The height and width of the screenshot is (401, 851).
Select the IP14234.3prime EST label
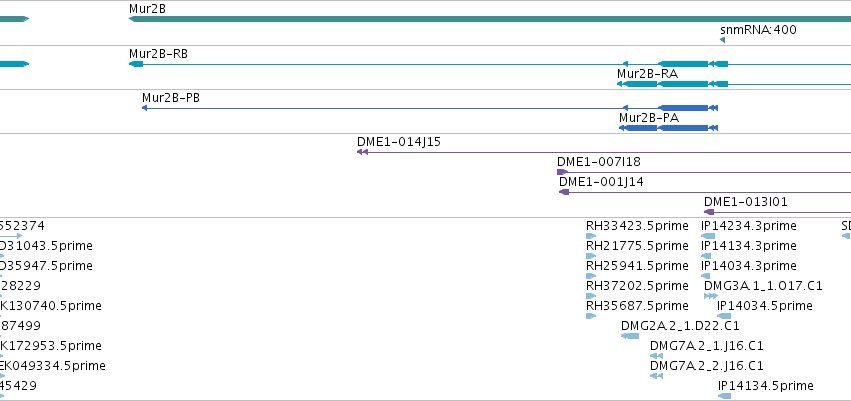(749, 226)
